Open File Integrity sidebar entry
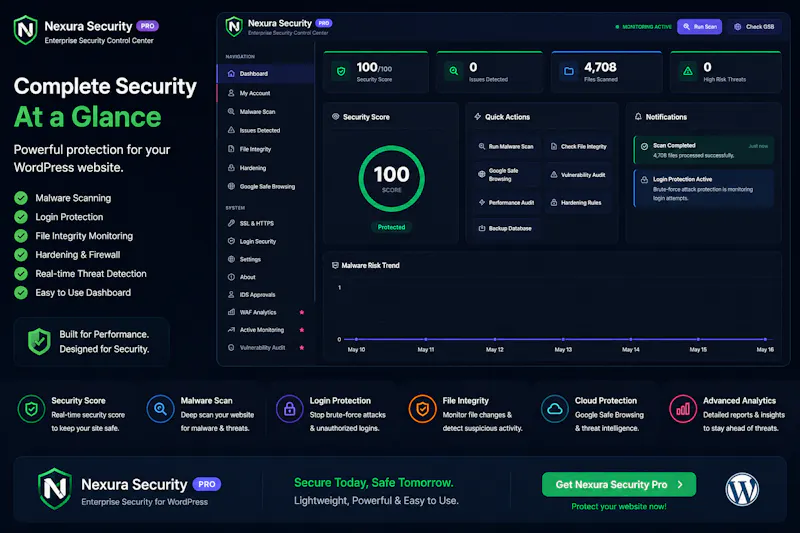This screenshot has width=800, height=533. [265, 149]
